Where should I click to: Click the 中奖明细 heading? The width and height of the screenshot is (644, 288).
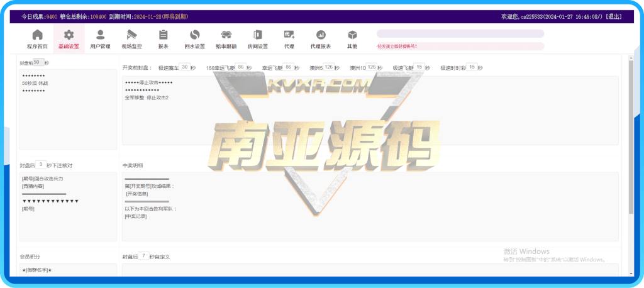pyautogui.click(x=133, y=165)
